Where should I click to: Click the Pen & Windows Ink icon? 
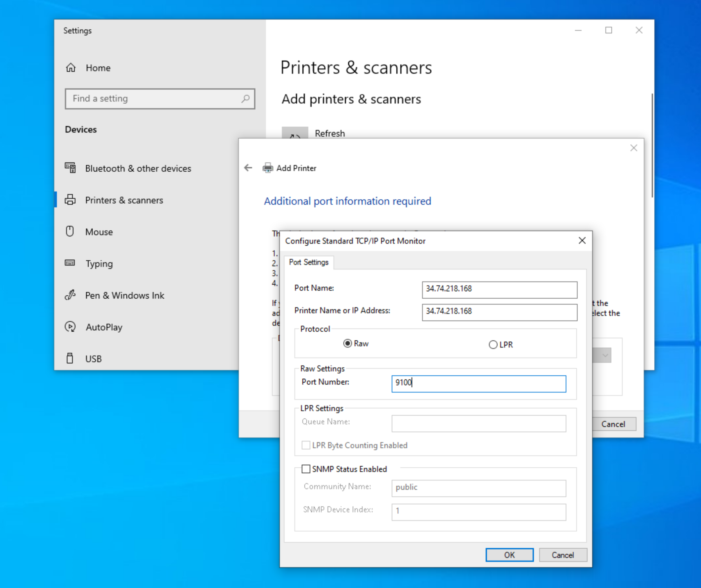click(x=70, y=295)
